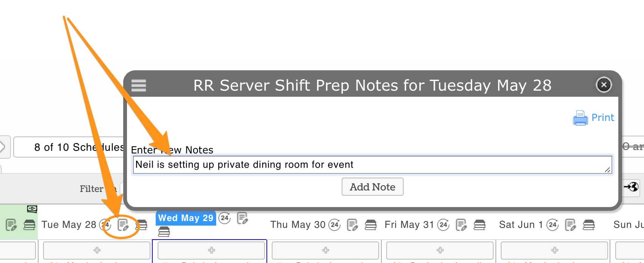Click the plus button under Sat Jun 1
Viewport: 644px width, 263px height.
[554, 250]
